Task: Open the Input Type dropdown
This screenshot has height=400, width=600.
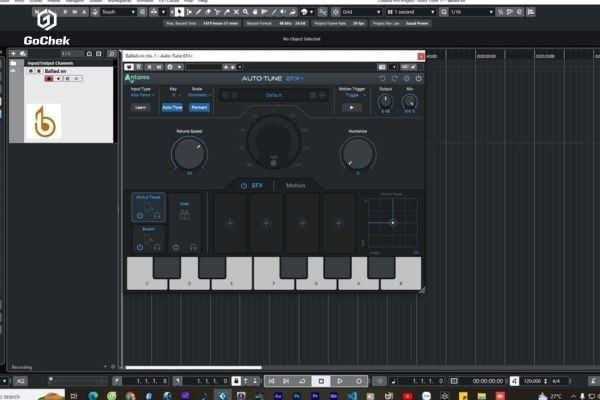Action: [141, 96]
